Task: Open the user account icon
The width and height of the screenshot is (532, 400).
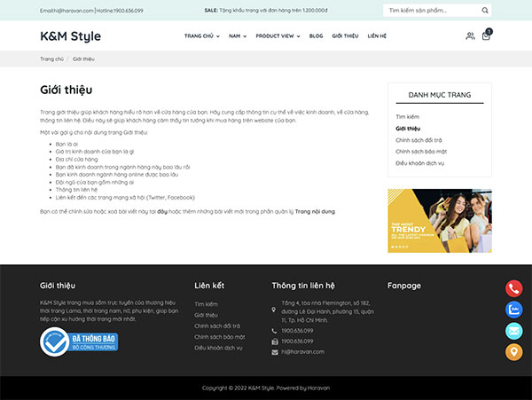Action: pos(470,36)
